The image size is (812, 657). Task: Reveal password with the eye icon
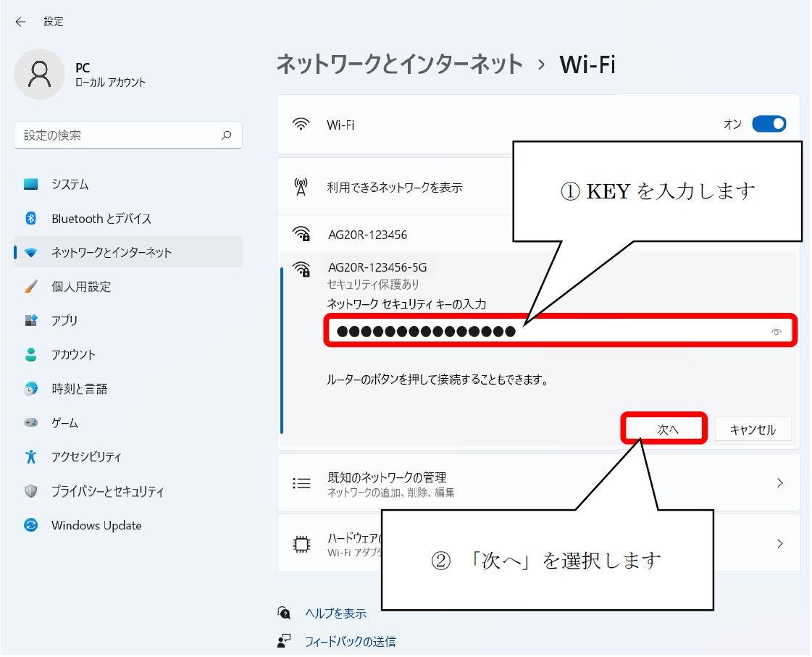776,332
